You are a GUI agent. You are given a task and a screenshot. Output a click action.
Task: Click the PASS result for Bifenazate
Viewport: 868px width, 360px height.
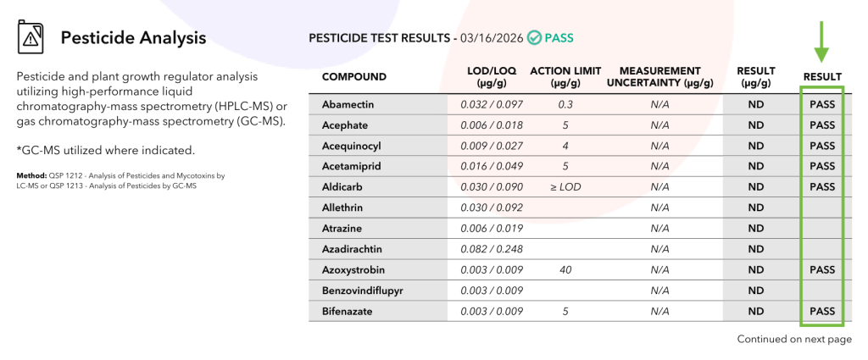pos(822,312)
